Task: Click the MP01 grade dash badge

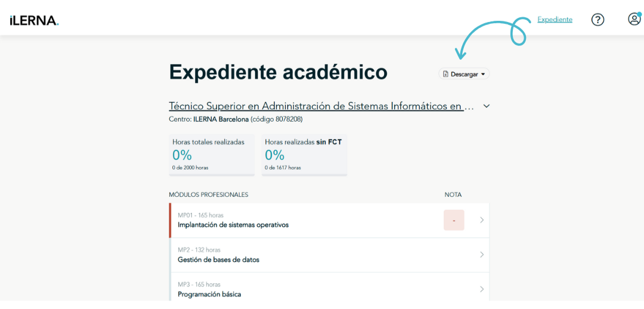Action: pyautogui.click(x=454, y=220)
